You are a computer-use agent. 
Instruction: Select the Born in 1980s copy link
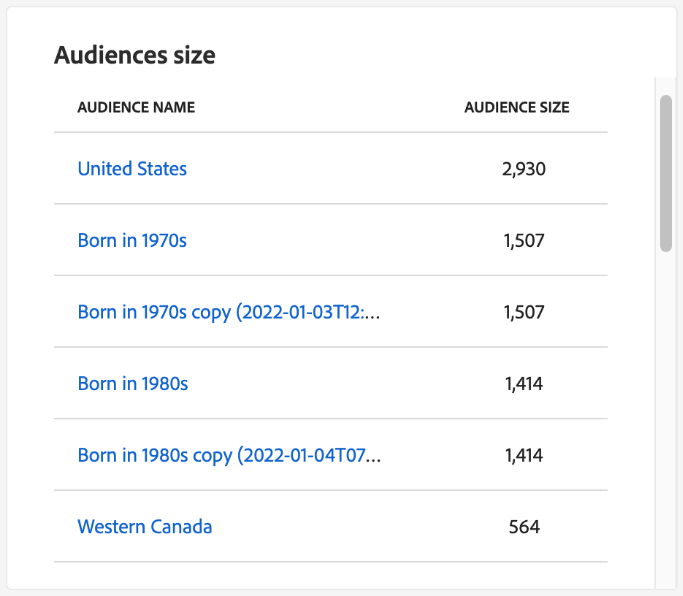(x=229, y=456)
